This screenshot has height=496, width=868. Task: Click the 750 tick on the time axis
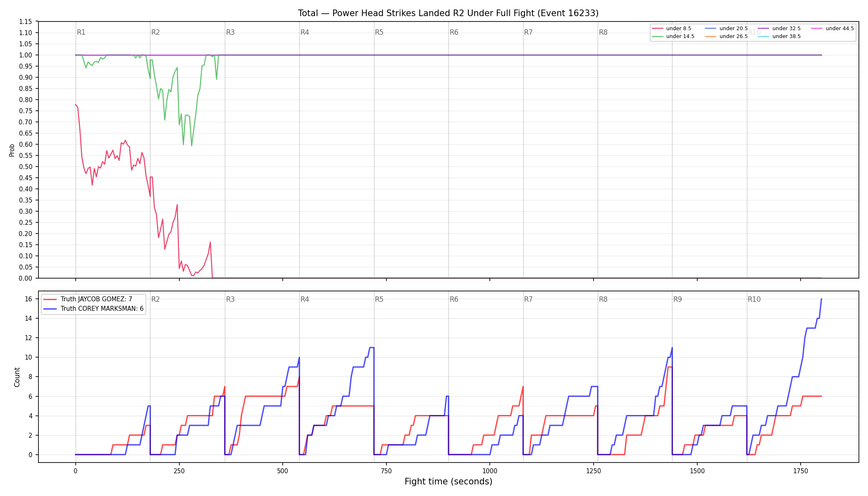coord(386,471)
